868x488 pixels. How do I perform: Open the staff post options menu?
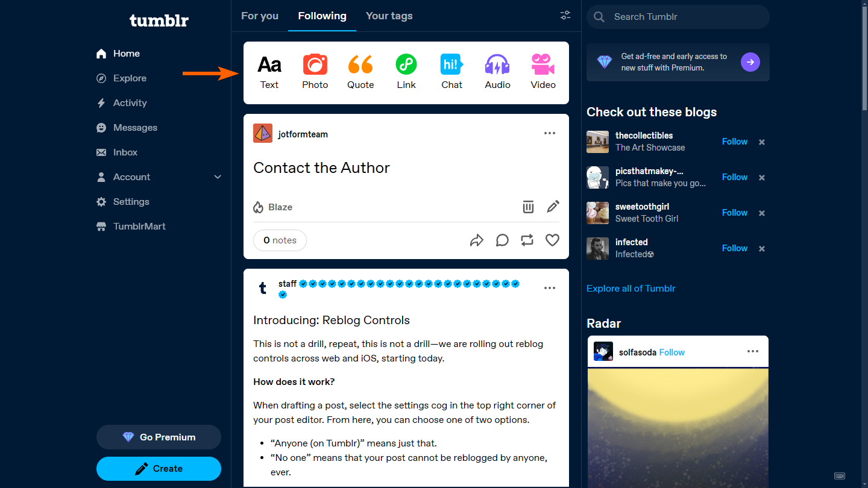pyautogui.click(x=550, y=289)
